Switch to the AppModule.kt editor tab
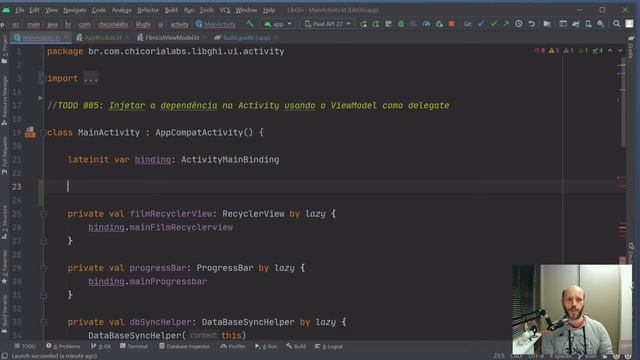640x360 pixels. (x=103, y=38)
